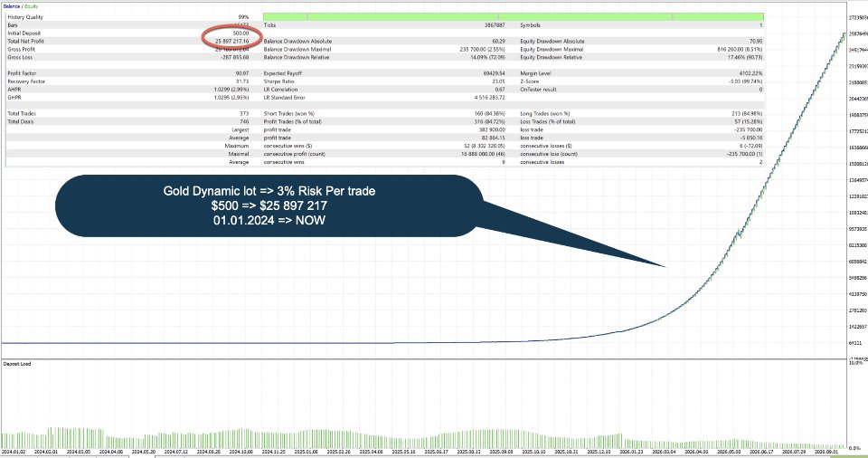The width and height of the screenshot is (868, 458).
Task: Click the 746 total deals value
Action: [244, 121]
